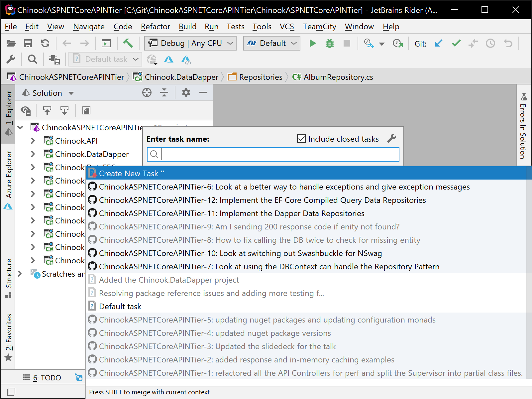The width and height of the screenshot is (532, 399).
Task: Click the Back navigation arrow
Action: (67, 43)
